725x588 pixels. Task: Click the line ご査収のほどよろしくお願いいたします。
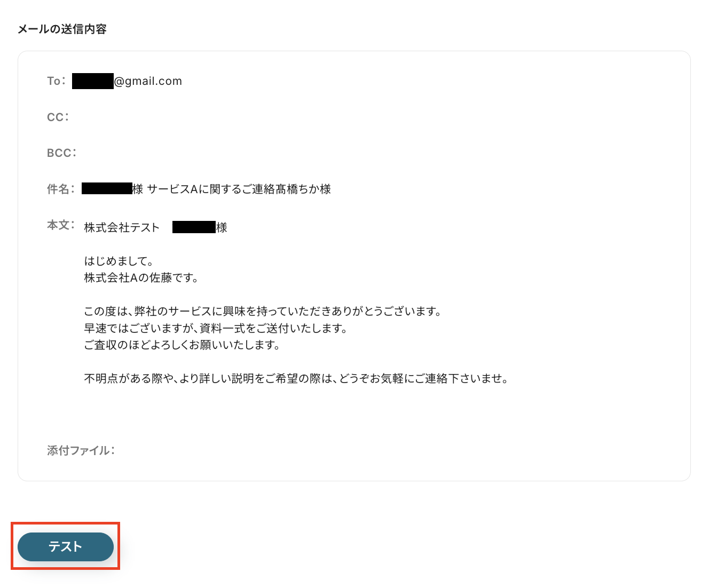(183, 345)
